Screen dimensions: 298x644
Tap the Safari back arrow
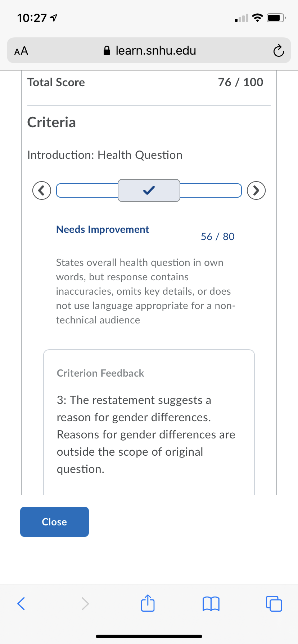[x=21, y=603]
